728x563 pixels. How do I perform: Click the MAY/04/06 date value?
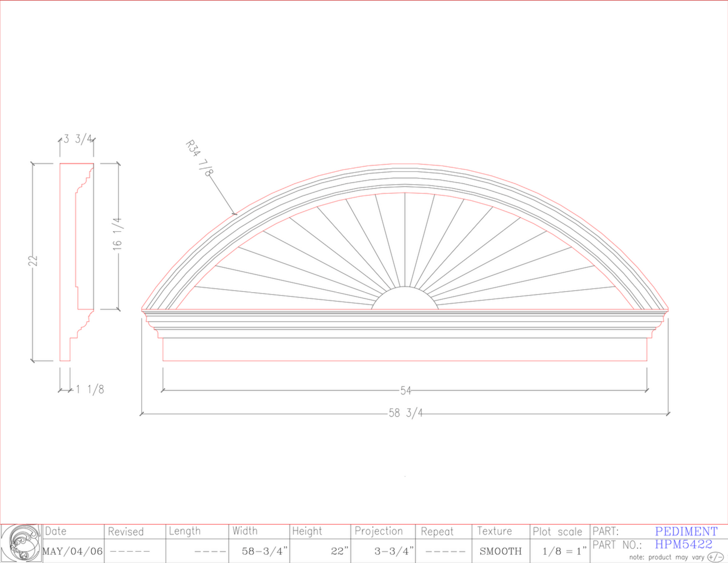pyautogui.click(x=73, y=551)
